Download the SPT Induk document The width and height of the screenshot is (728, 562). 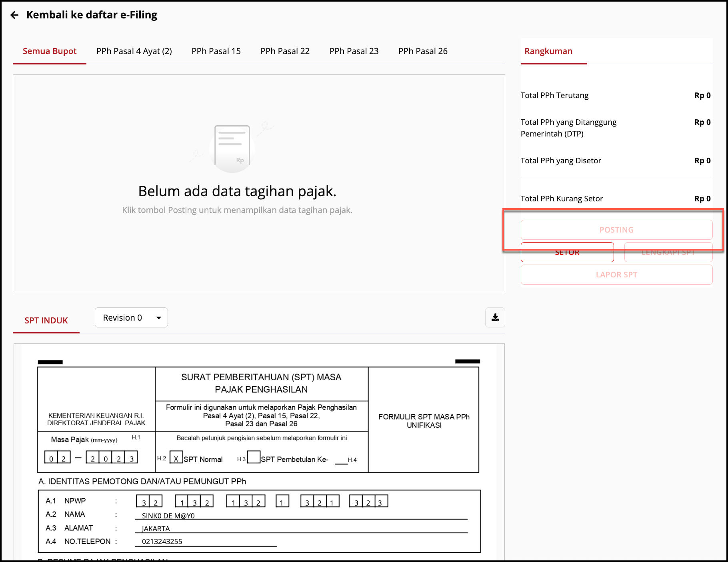[x=495, y=317]
